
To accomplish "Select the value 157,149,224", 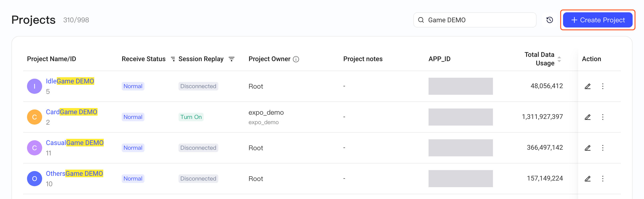I will click(545, 178).
